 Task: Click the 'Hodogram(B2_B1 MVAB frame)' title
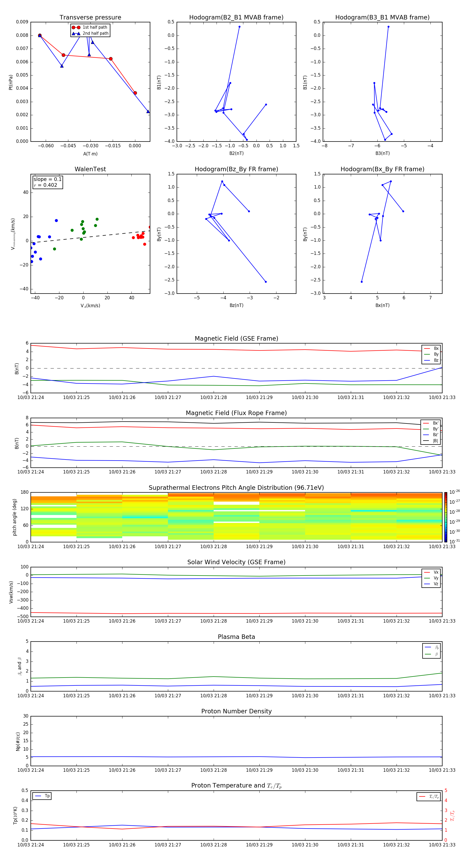tap(236, 17)
